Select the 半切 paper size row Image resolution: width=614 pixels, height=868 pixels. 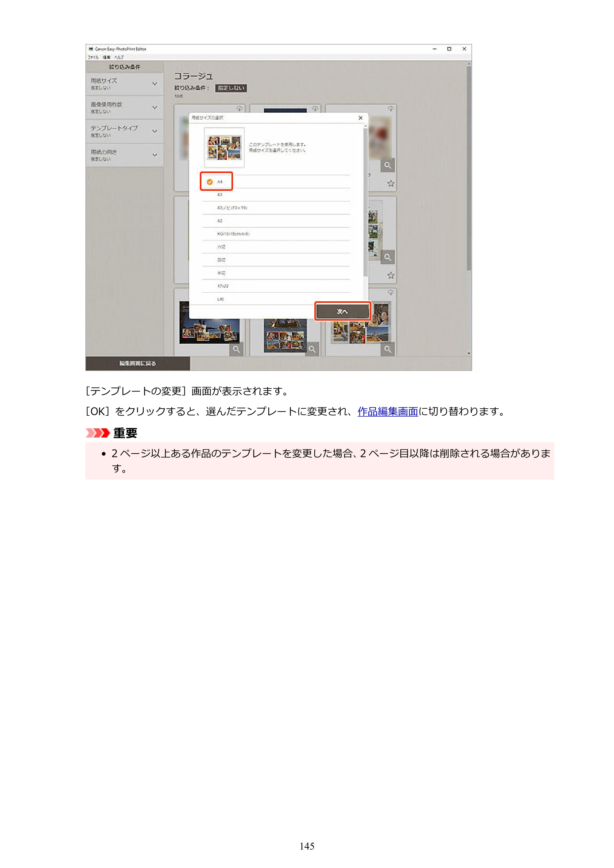(276, 273)
